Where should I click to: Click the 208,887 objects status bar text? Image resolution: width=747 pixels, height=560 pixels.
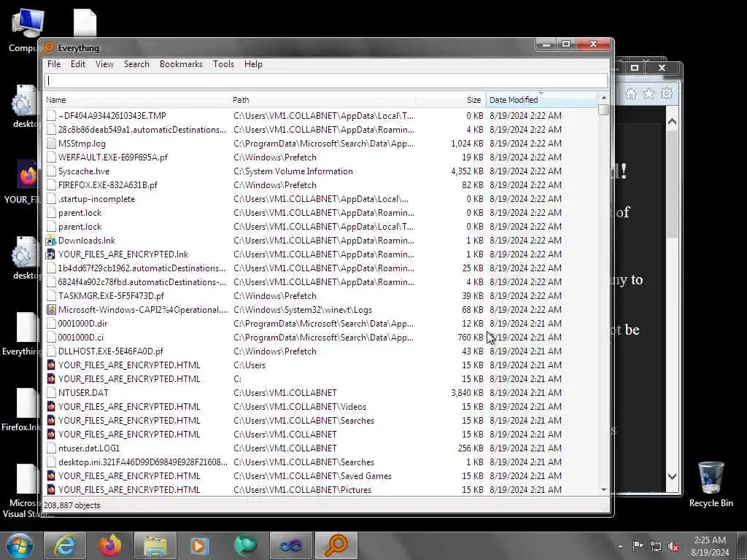(72, 505)
